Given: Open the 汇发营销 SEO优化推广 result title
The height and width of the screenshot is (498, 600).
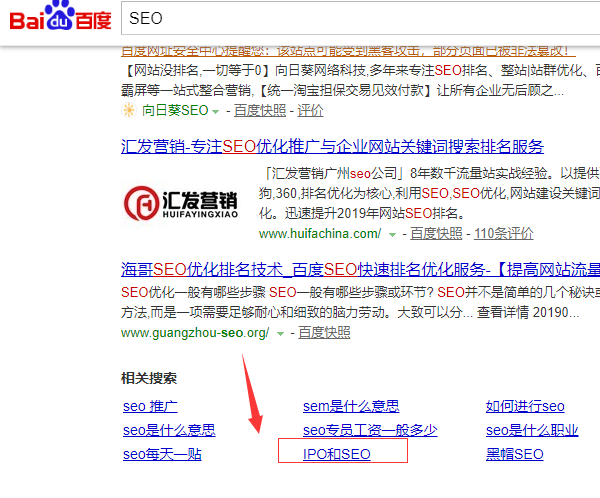Looking at the screenshot, I should point(332,147).
